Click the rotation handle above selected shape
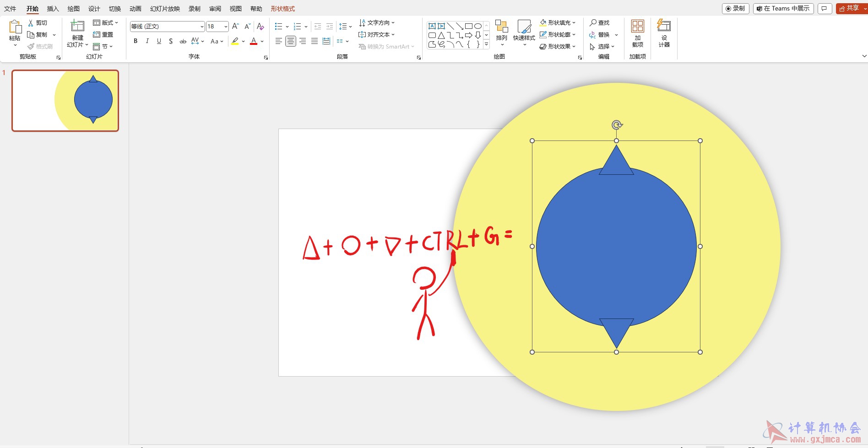 617,125
